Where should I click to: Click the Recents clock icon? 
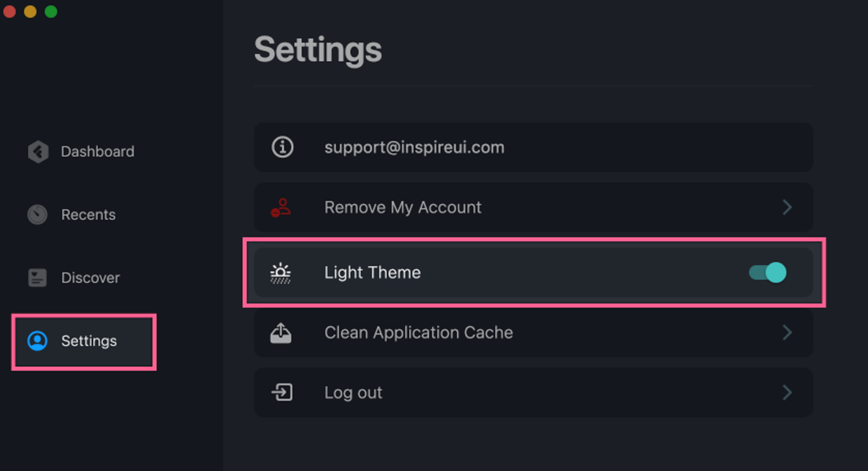[37, 215]
